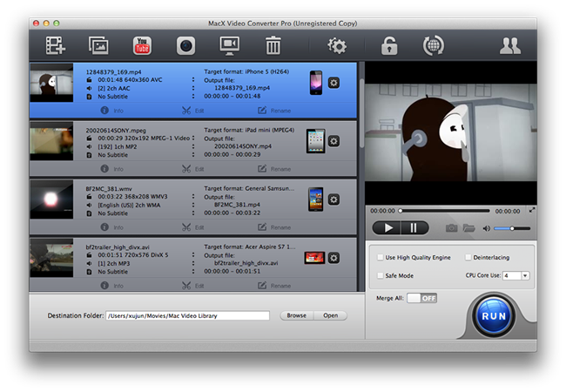
Task: Check the Deinterlacing option
Action: click(468, 258)
